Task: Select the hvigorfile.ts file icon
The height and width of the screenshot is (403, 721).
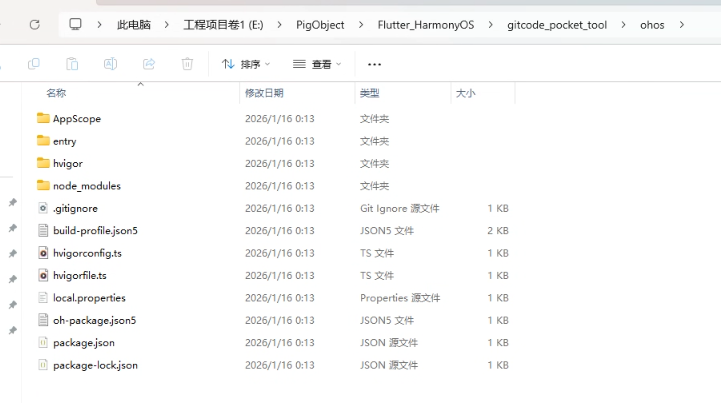Action: tap(43, 275)
